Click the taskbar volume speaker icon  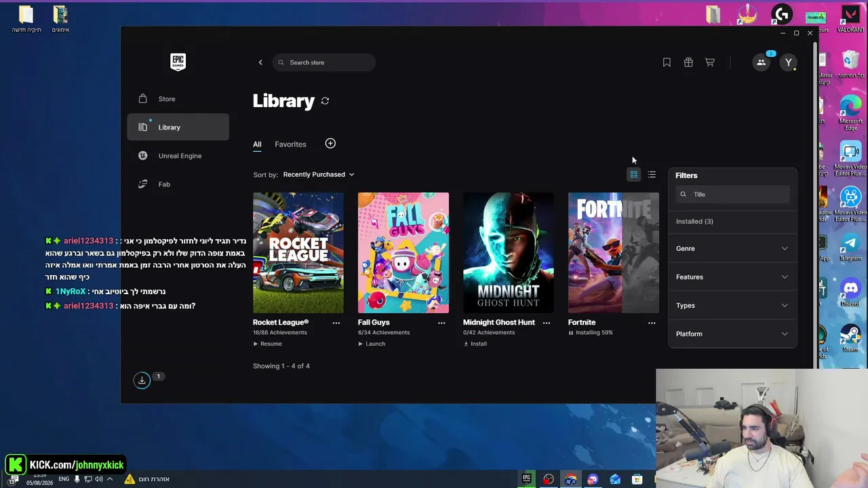point(99,479)
